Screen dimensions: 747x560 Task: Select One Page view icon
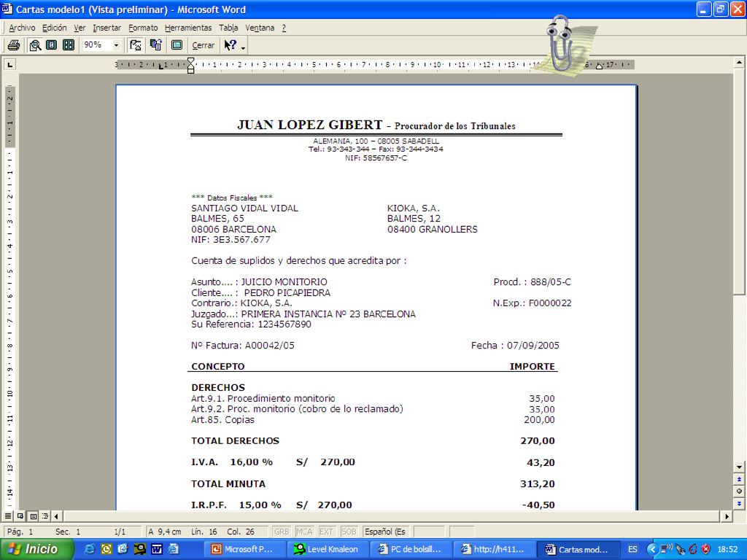point(52,45)
